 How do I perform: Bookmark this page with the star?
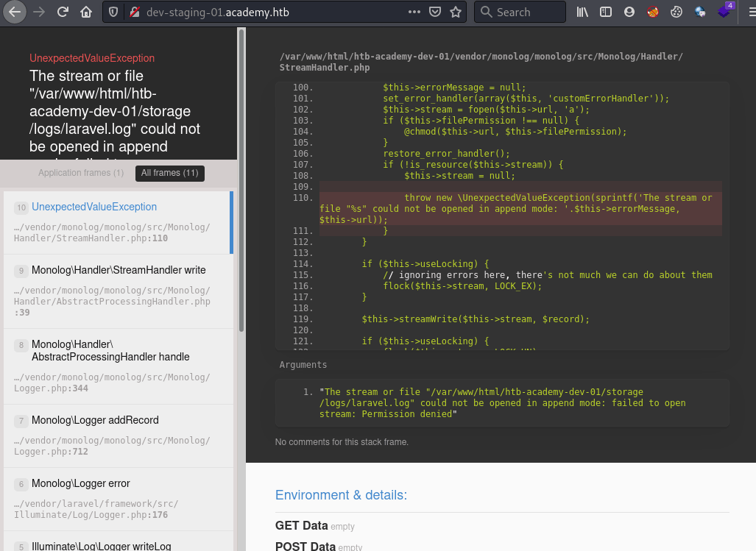pos(456,12)
